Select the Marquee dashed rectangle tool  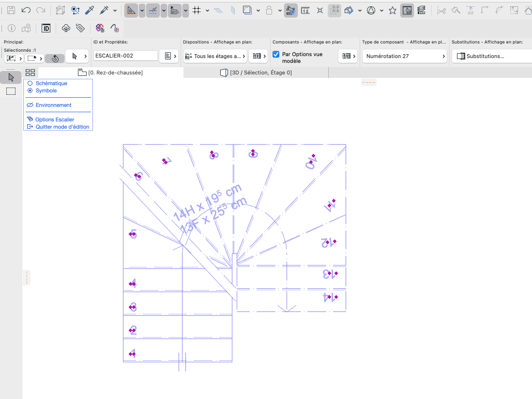pyautogui.click(x=11, y=91)
